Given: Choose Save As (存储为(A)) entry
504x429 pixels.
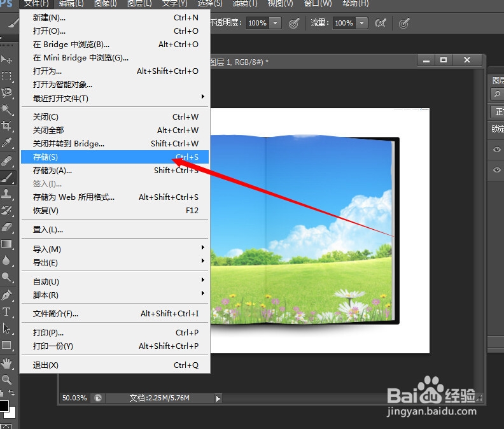Looking at the screenshot, I should point(115,171).
